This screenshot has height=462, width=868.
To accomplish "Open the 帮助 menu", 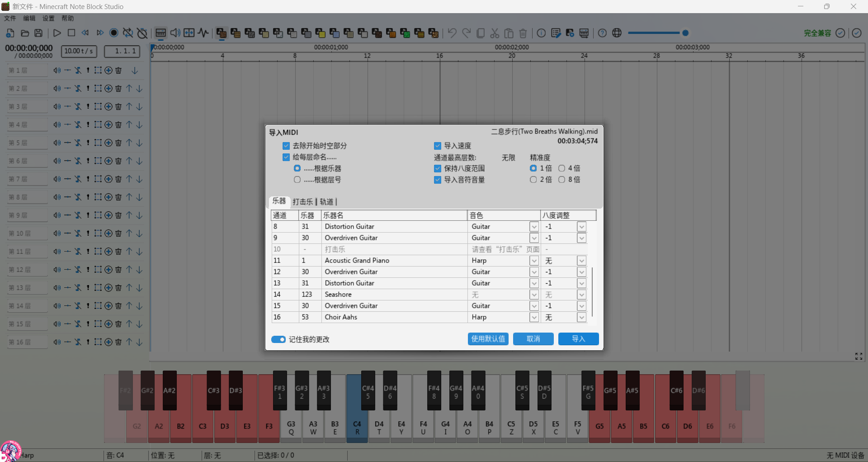I will tap(68, 18).
